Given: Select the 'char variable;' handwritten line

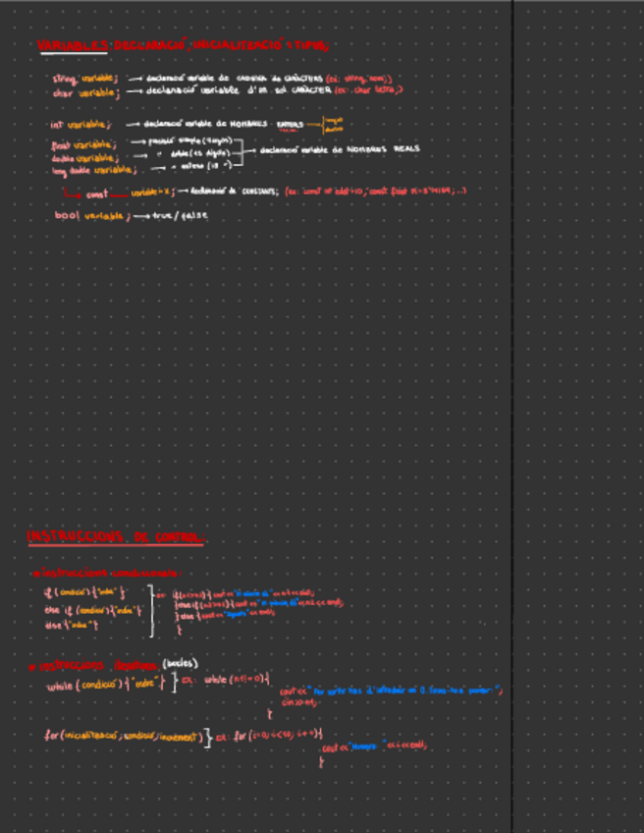Looking at the screenshot, I should 84,91.
